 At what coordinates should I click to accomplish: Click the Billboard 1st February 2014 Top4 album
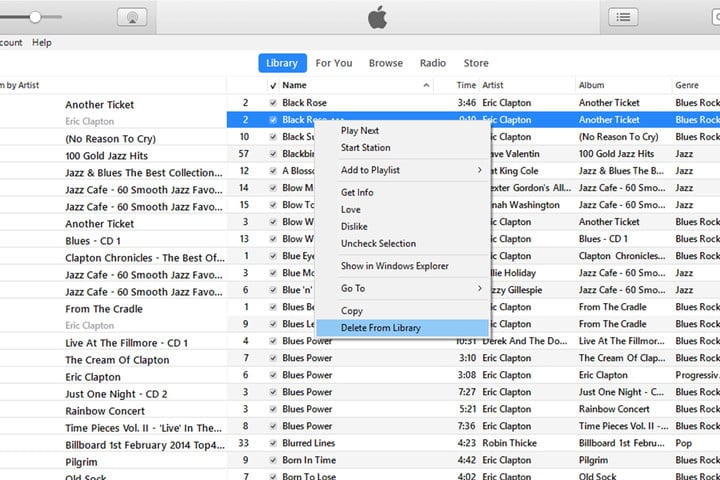145,445
